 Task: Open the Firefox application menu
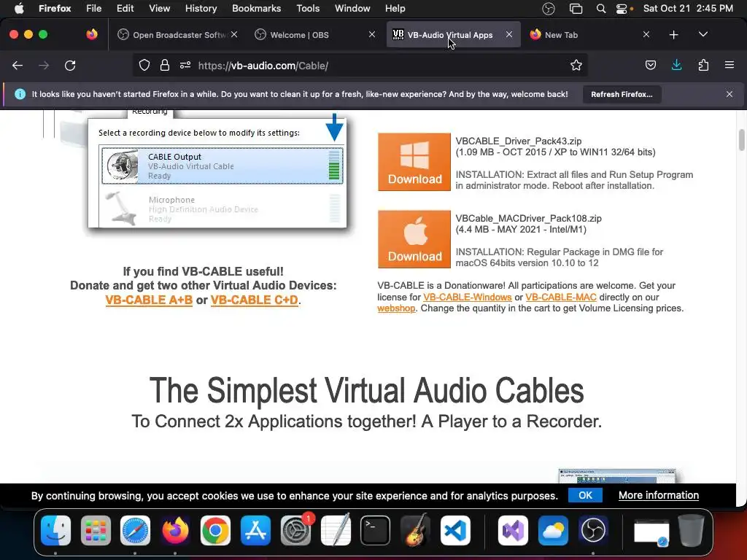point(729,65)
